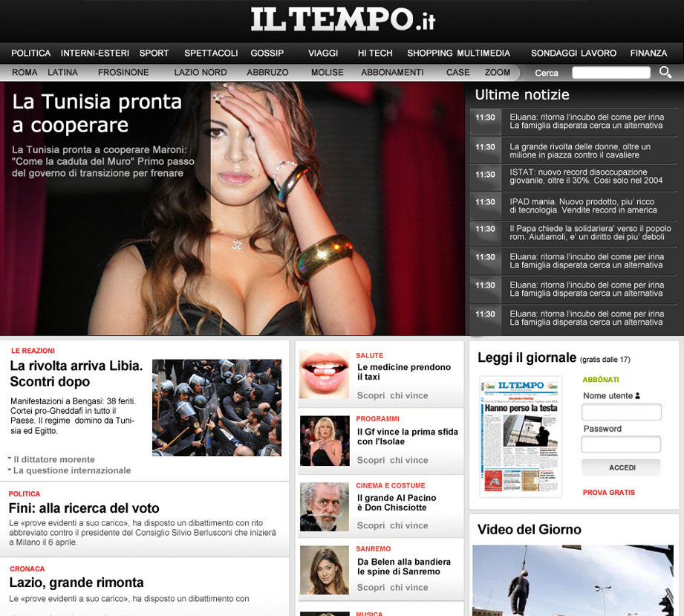Click the user icon beside Nome utente
The image size is (684, 616).
[x=637, y=396]
